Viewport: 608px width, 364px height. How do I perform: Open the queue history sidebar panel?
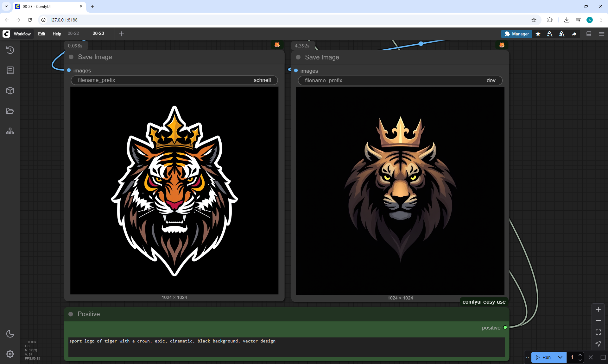tap(10, 50)
